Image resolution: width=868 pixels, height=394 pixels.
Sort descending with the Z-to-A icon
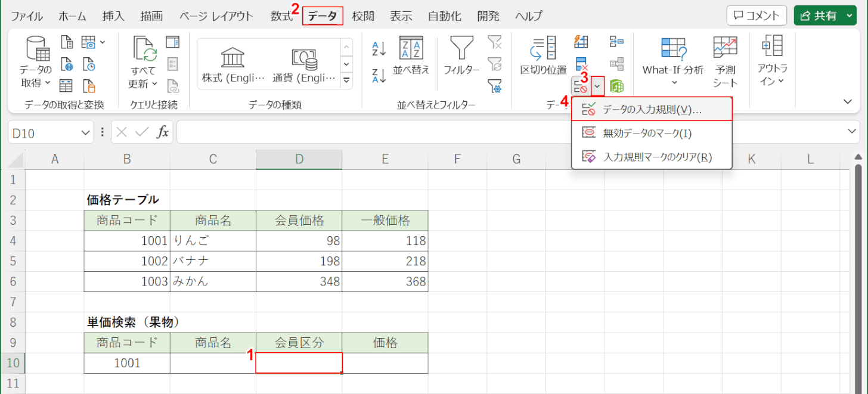tap(379, 76)
